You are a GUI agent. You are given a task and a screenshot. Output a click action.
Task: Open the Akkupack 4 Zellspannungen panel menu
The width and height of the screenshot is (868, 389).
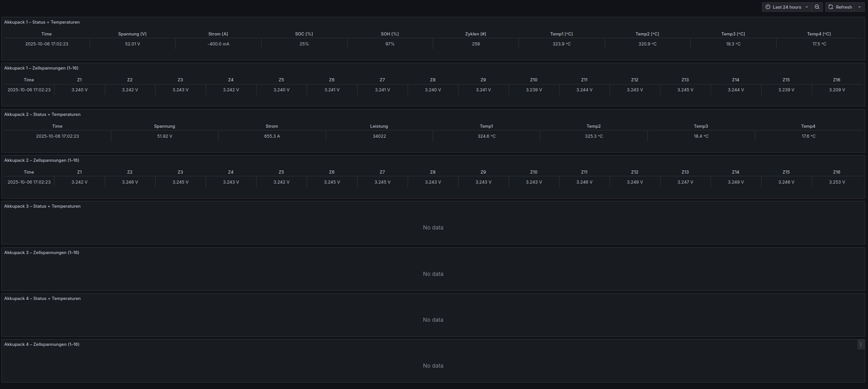[x=860, y=344]
